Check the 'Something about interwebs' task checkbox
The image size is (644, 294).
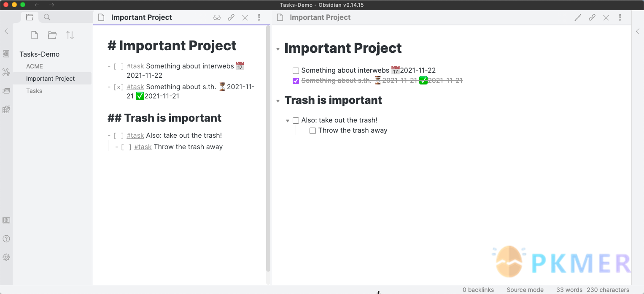tap(296, 71)
